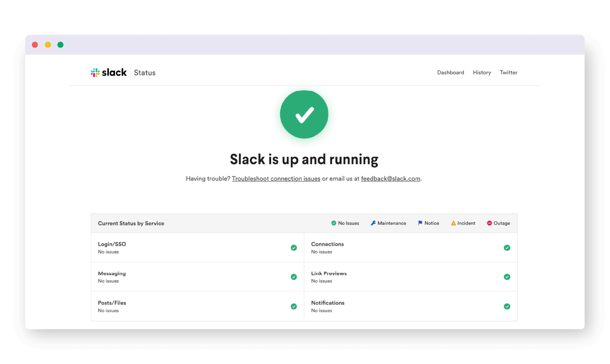Open Troubleshoot connection issues link
This screenshot has width=610, height=364.
click(276, 179)
